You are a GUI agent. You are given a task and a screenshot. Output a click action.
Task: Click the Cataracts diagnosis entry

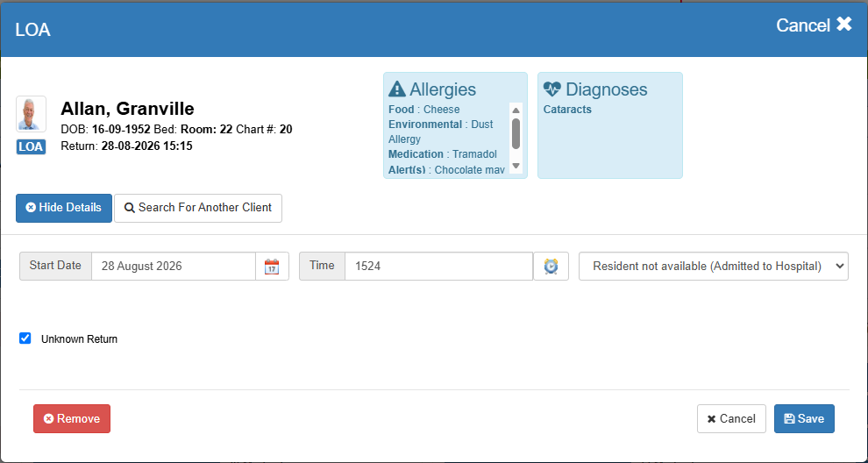(567, 109)
